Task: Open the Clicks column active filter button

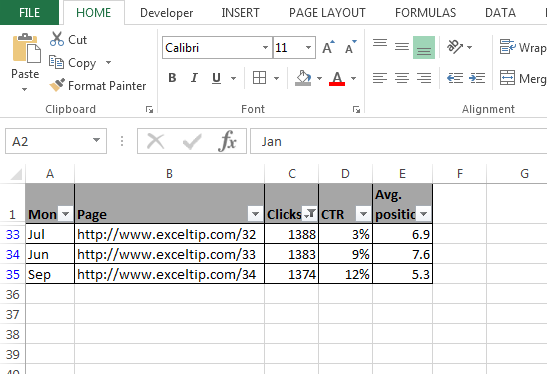Action: point(310,214)
